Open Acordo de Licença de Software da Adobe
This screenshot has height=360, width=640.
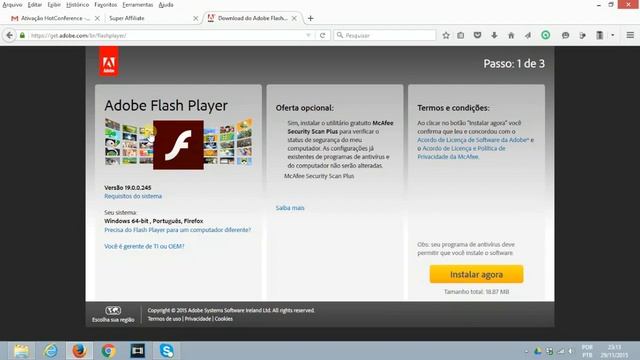coord(473,140)
